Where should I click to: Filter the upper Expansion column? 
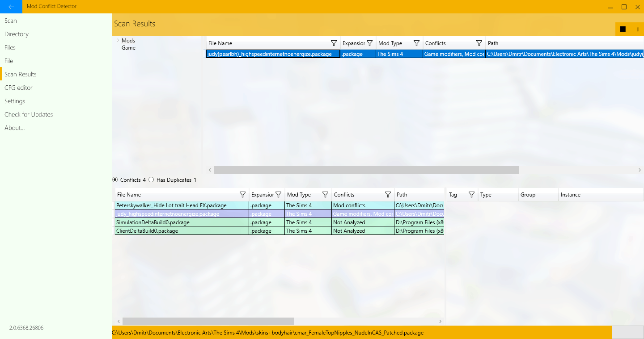click(369, 43)
